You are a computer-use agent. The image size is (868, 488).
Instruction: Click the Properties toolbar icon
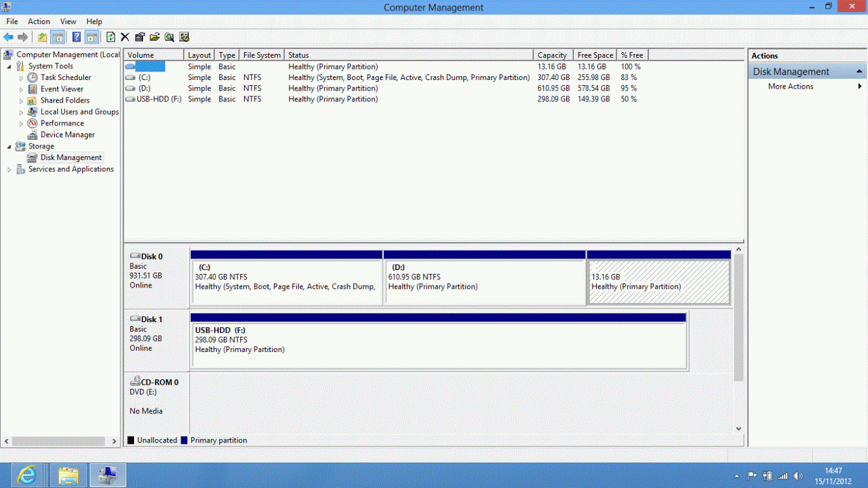139,37
